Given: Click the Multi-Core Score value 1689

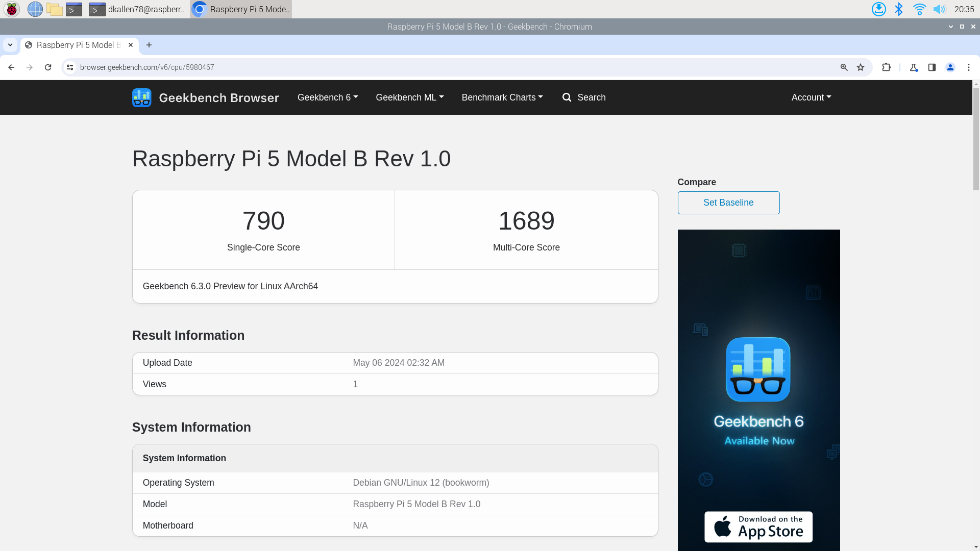Looking at the screenshot, I should click(526, 221).
